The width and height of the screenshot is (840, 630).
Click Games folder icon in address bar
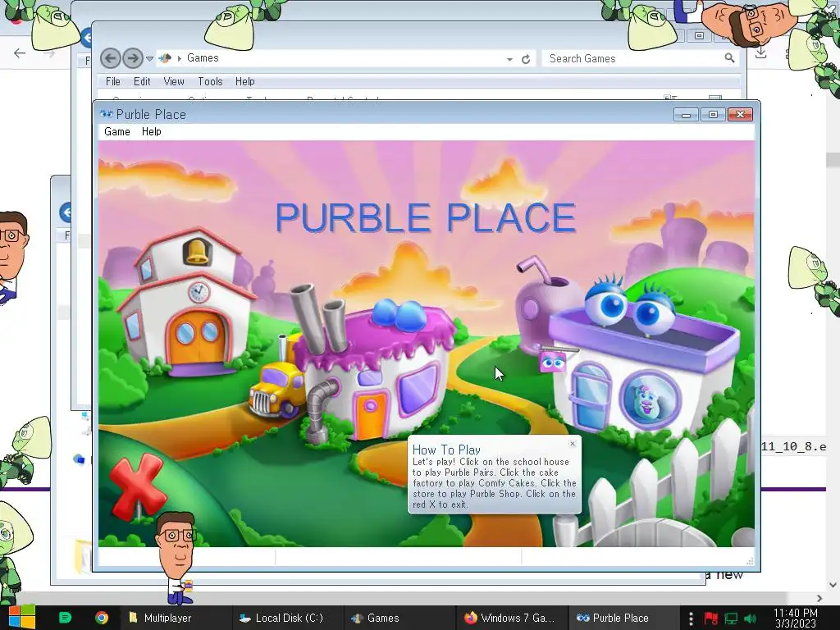[x=166, y=58]
